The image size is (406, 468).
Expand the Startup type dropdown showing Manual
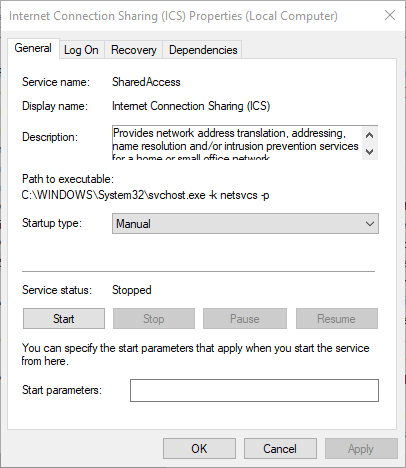245,224
